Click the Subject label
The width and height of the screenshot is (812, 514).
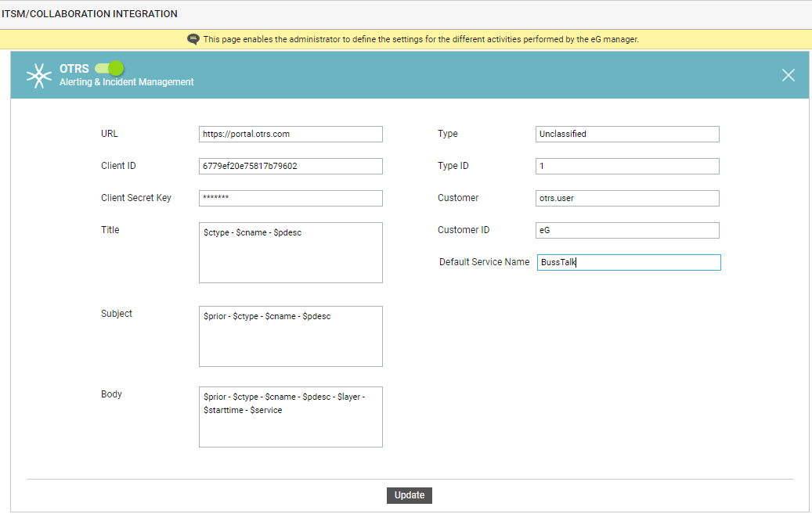(117, 314)
